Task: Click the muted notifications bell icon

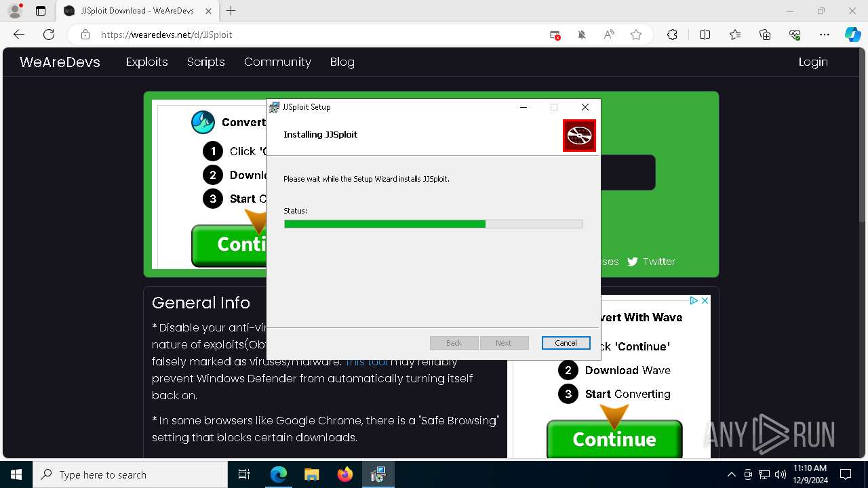Action: click(582, 35)
